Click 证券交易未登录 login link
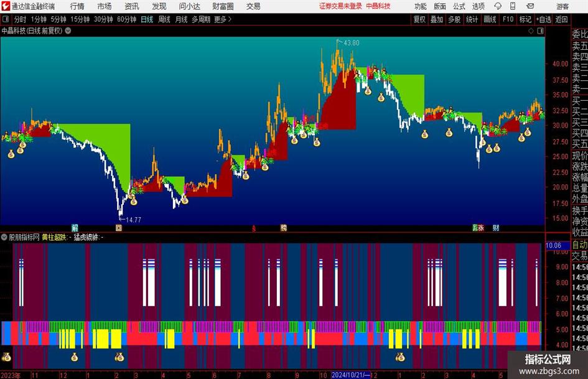This screenshot has height=379, width=588. click(x=340, y=6)
